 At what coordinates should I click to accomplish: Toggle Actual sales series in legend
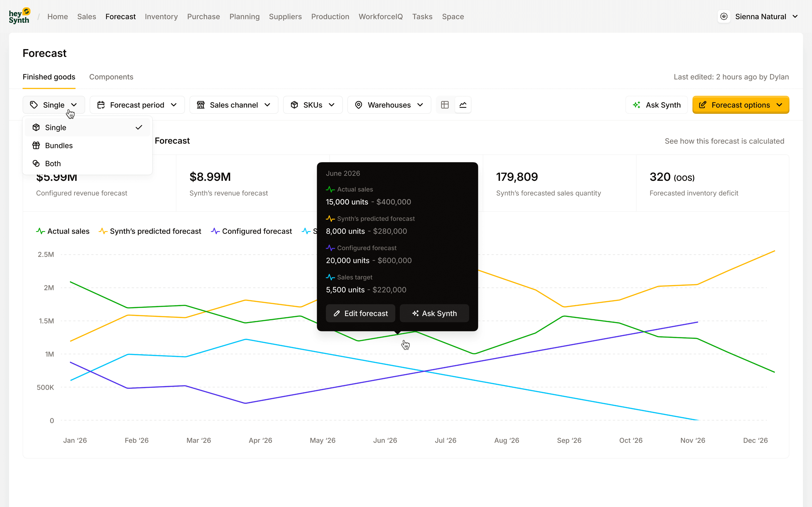tap(63, 231)
